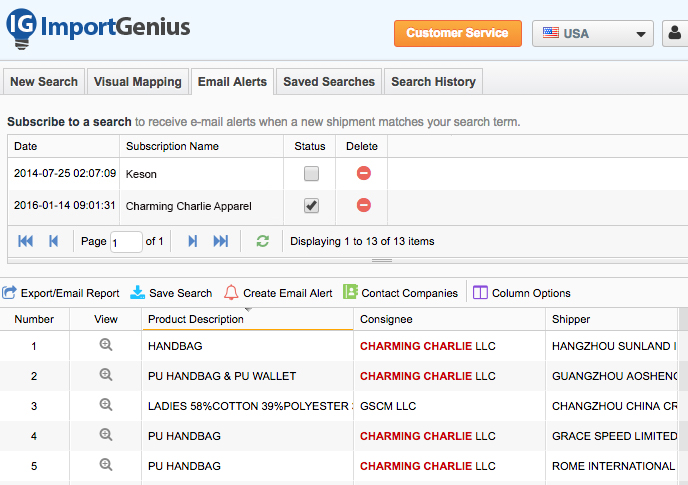The height and width of the screenshot is (485, 688).
Task: Click shipper ROME INTERNATIONAL
Action: click(613, 466)
